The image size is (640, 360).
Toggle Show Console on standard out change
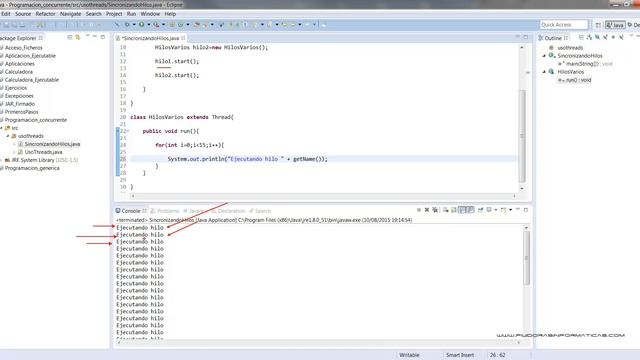point(462,210)
